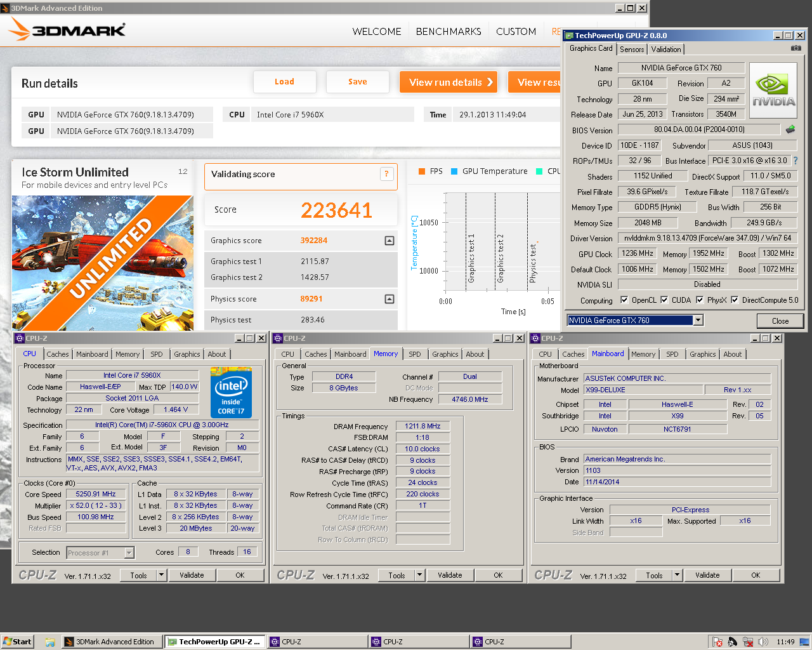Click the motherboard model X99-DELUXE field

point(643,390)
